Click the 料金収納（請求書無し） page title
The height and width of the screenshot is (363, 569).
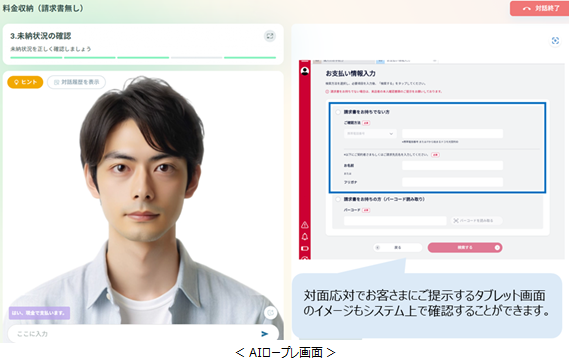43,8
